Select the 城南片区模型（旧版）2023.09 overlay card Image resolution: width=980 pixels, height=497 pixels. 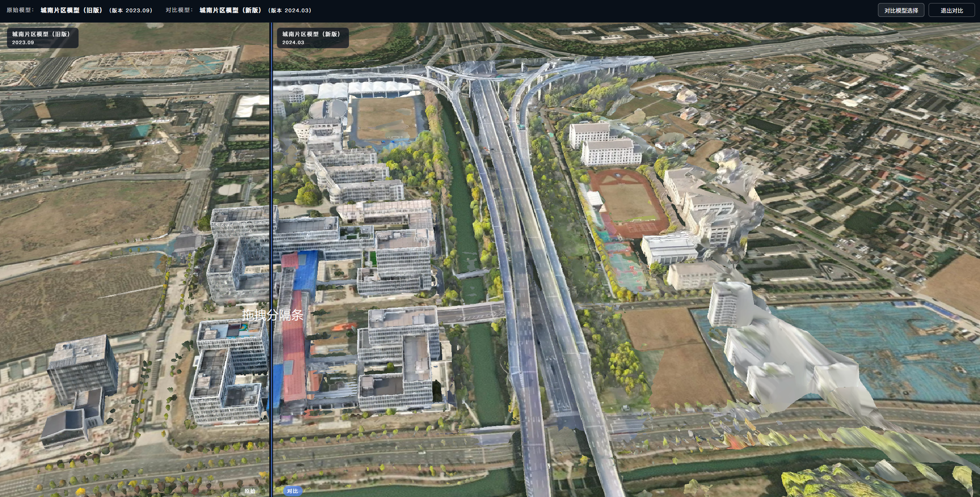click(x=43, y=38)
